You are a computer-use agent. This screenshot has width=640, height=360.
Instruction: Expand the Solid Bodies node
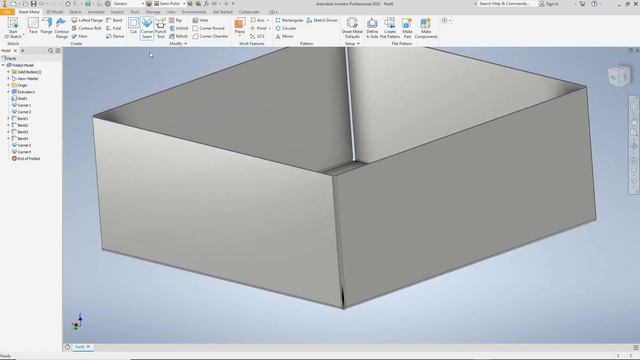click(8, 72)
